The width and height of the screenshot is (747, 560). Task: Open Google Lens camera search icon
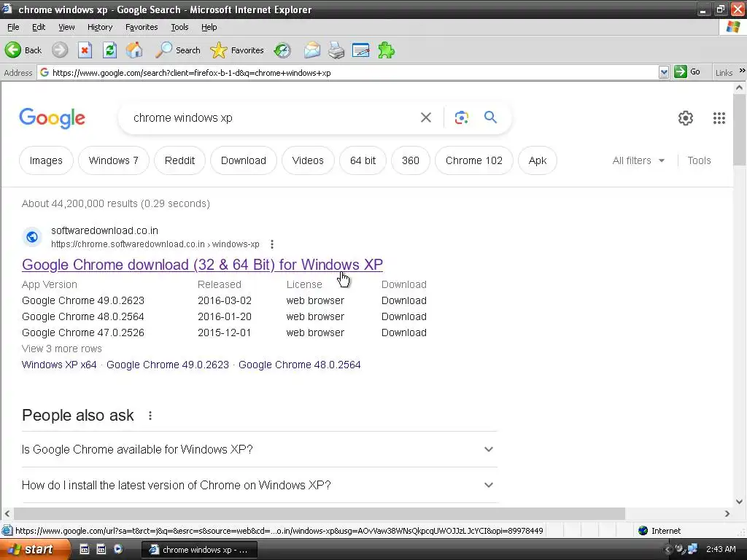coord(461,117)
